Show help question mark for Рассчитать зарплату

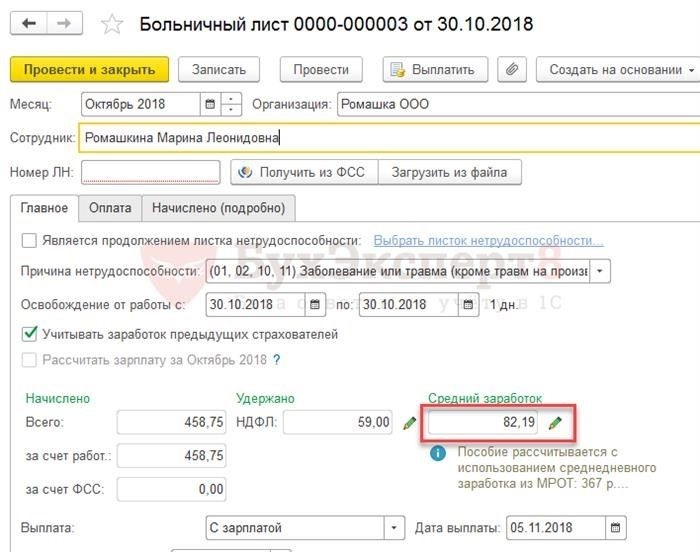tap(277, 360)
